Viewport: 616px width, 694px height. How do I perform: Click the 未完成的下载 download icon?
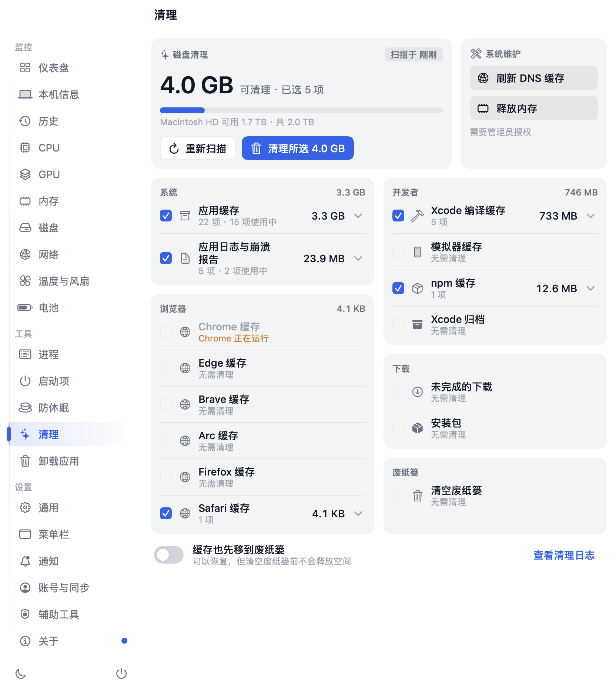tap(417, 392)
